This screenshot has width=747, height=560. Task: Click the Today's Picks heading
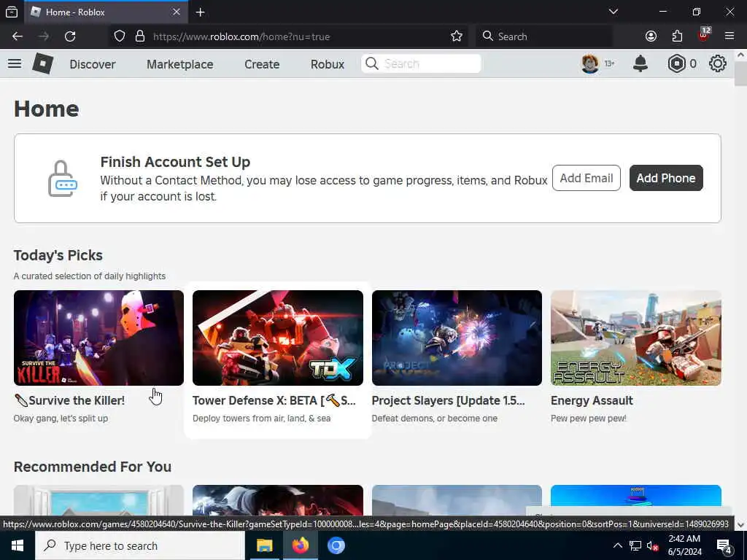(x=58, y=255)
